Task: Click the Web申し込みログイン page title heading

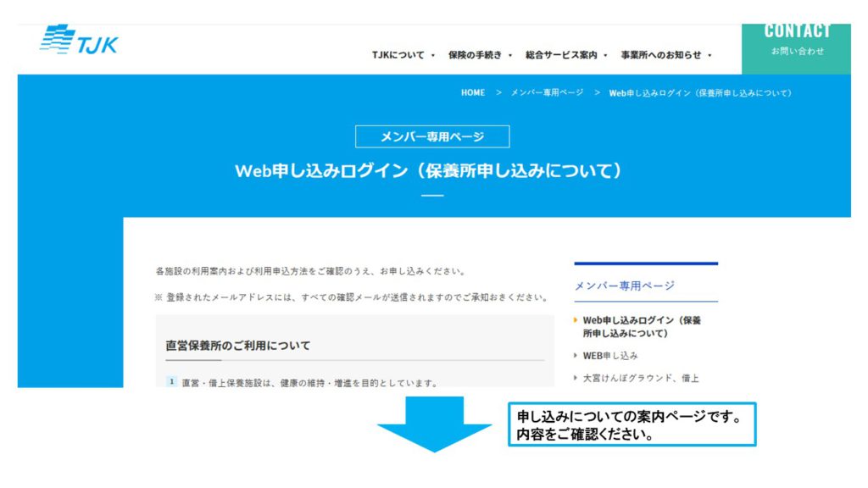Action: [432, 170]
